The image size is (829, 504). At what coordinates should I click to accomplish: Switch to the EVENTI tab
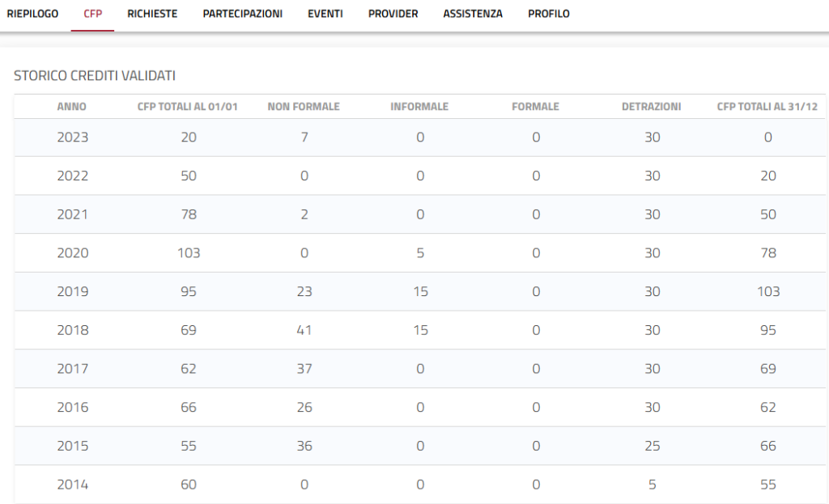pyautogui.click(x=325, y=14)
